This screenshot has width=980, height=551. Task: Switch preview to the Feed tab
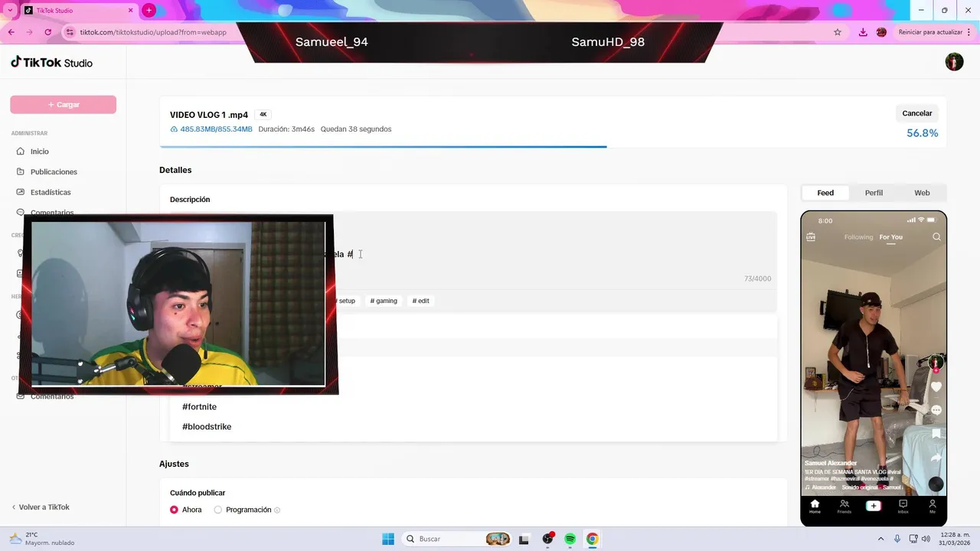click(x=825, y=193)
